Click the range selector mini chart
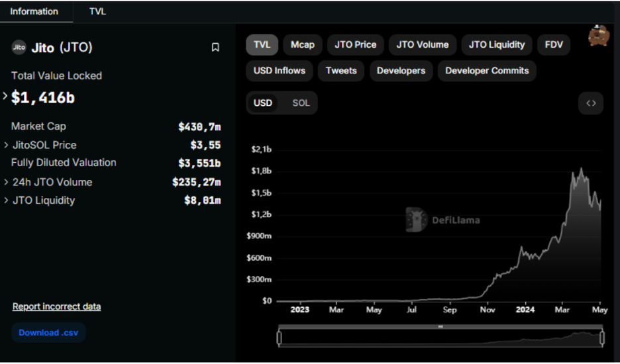Image resolution: width=620 pixels, height=364 pixels. (x=440, y=339)
